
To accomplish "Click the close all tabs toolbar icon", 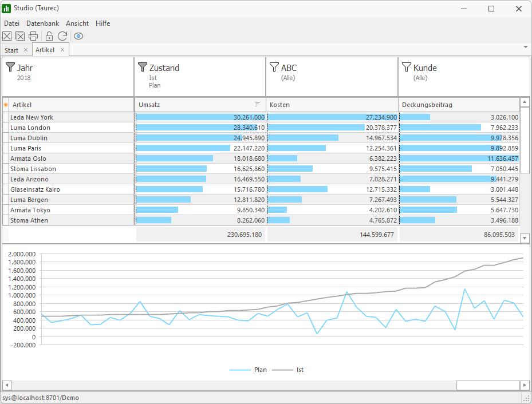I will point(20,36).
